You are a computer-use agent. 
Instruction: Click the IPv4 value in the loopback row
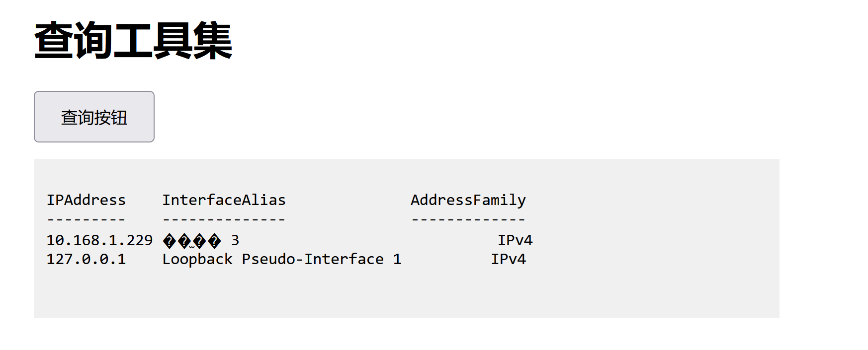coord(509,259)
